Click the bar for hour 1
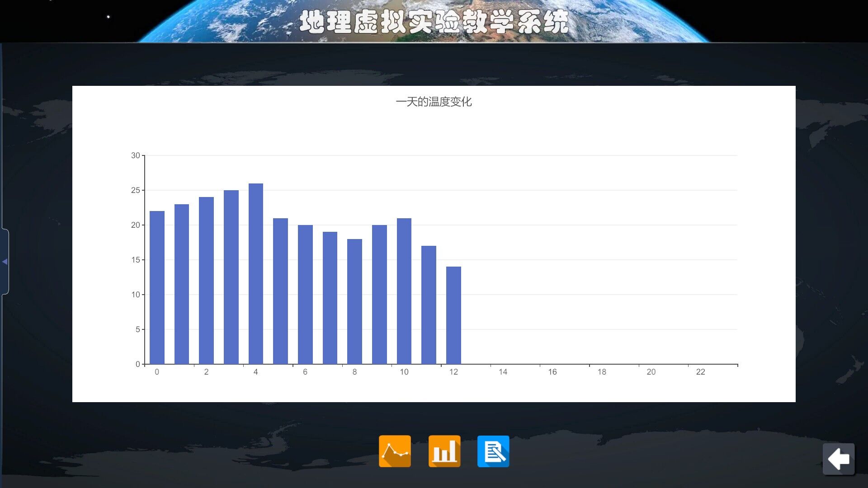The image size is (868, 488). pos(182,284)
